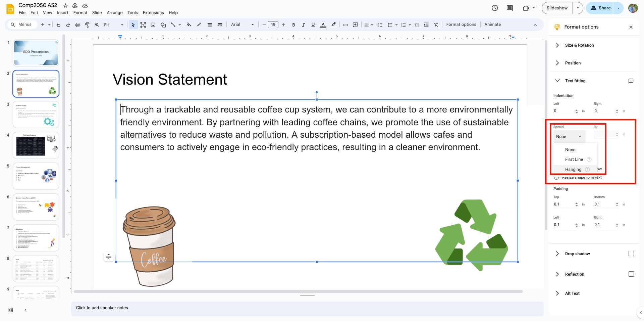Decrease indent of the text
The width and height of the screenshot is (644, 321).
(417, 25)
